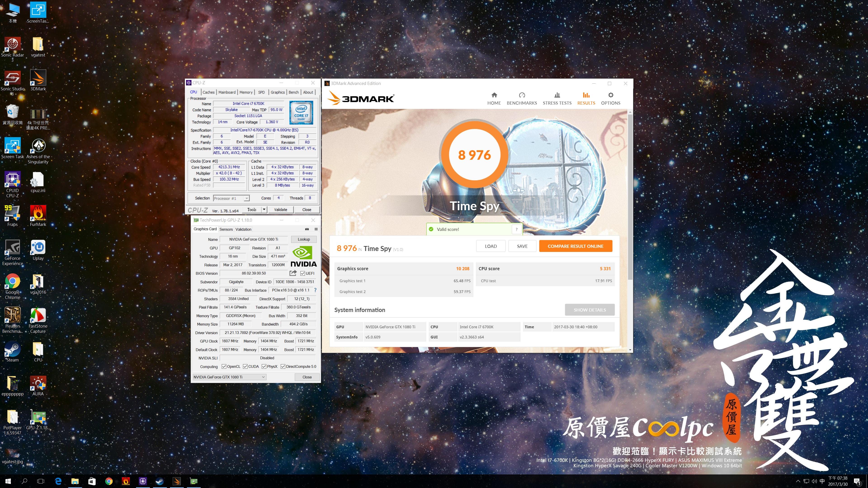This screenshot has width=868, height=488.
Task: Toggle the DirectCompute 5.0 checkbox
Action: 283,366
